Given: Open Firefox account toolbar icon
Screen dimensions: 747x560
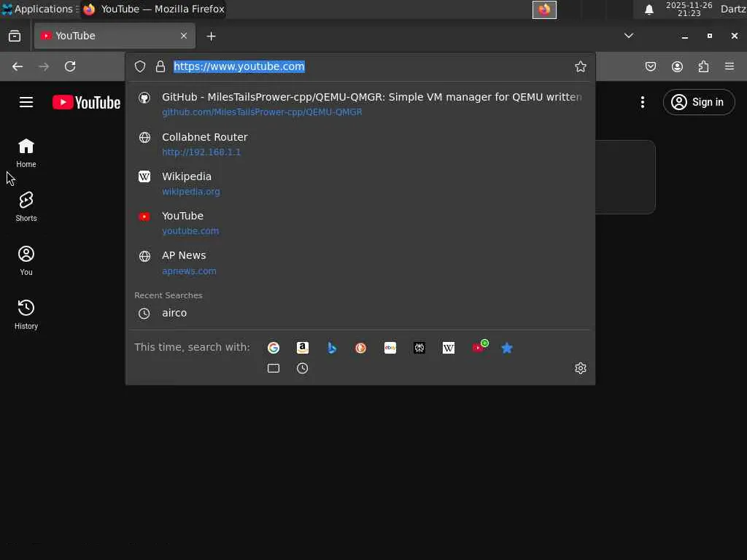Looking at the screenshot, I should (x=677, y=66).
